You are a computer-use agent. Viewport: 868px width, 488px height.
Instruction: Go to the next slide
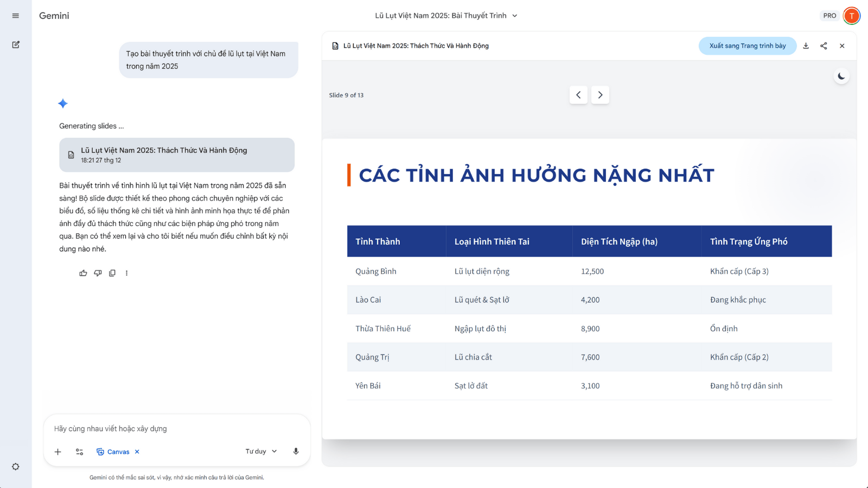(x=600, y=95)
